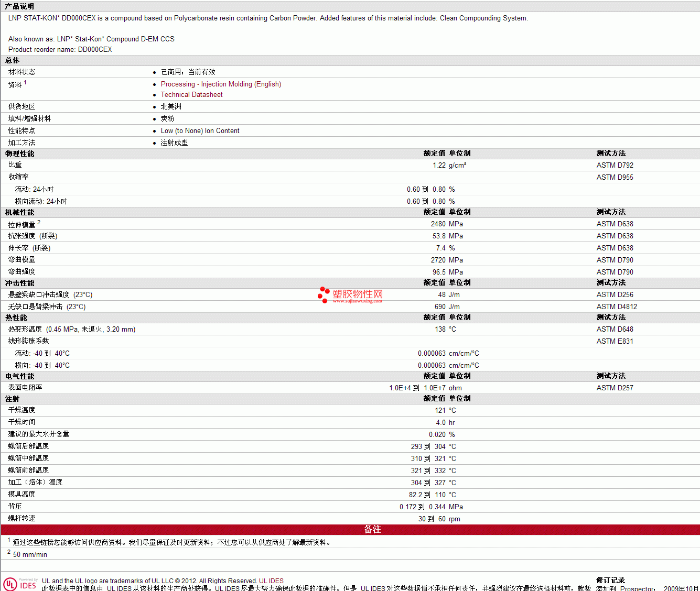This screenshot has height=591, width=700.
Task: Select the 热变形温度 (0.45 MPa) row label
Action: click(72, 330)
